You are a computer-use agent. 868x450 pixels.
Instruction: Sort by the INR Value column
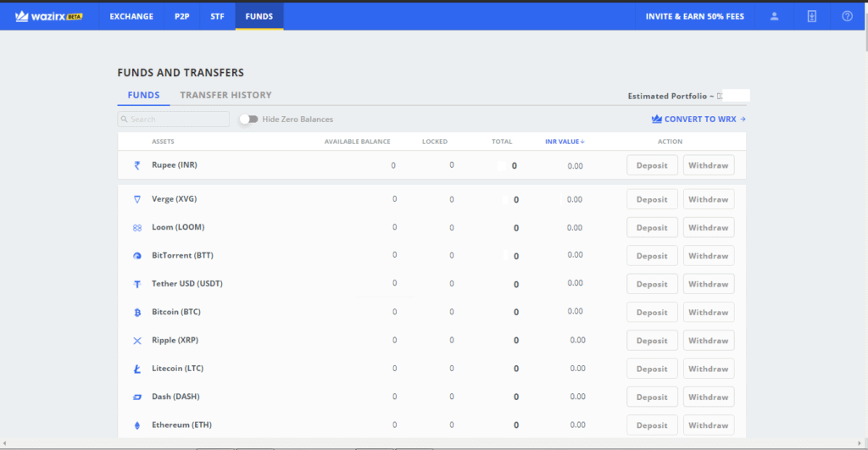(565, 142)
